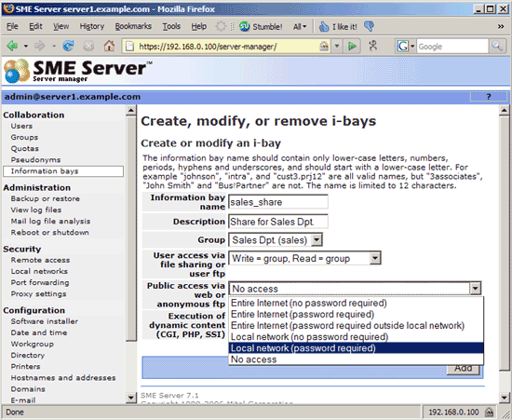This screenshot has height=420, width=512.
Task: Open the address bar history dropdown
Action: 337,46
